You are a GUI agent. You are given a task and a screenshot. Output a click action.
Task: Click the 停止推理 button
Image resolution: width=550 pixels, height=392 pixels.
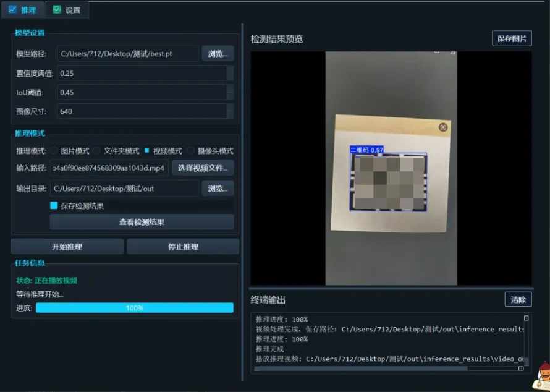click(183, 247)
